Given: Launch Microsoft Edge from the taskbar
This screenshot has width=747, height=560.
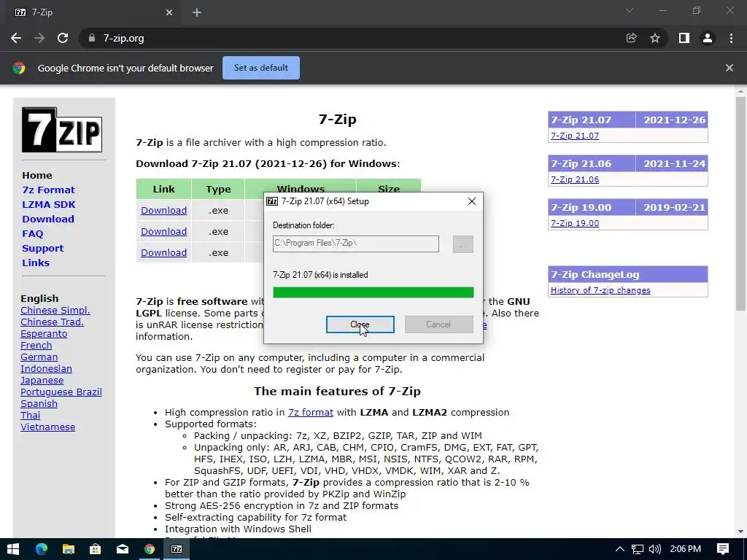Looking at the screenshot, I should point(42,549).
